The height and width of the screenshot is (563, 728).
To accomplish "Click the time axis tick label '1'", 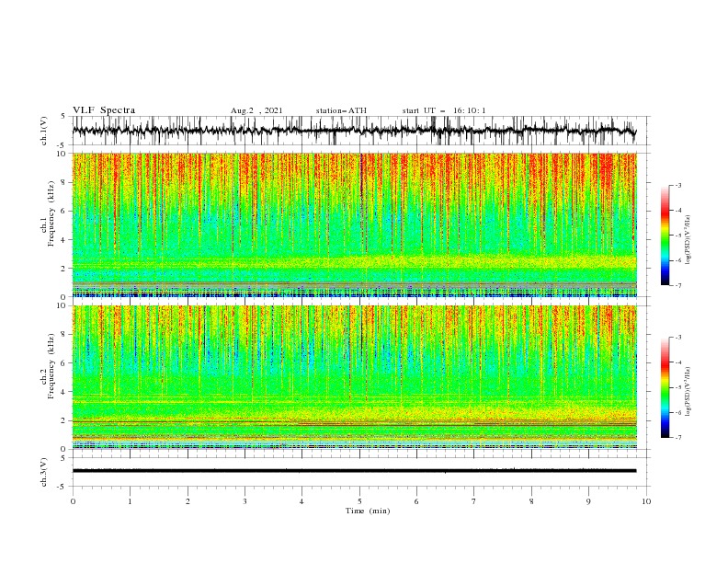I will (130, 501).
